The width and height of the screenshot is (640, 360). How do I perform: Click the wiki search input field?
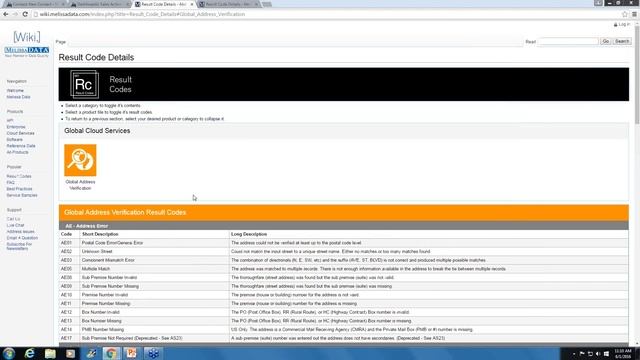[568, 41]
